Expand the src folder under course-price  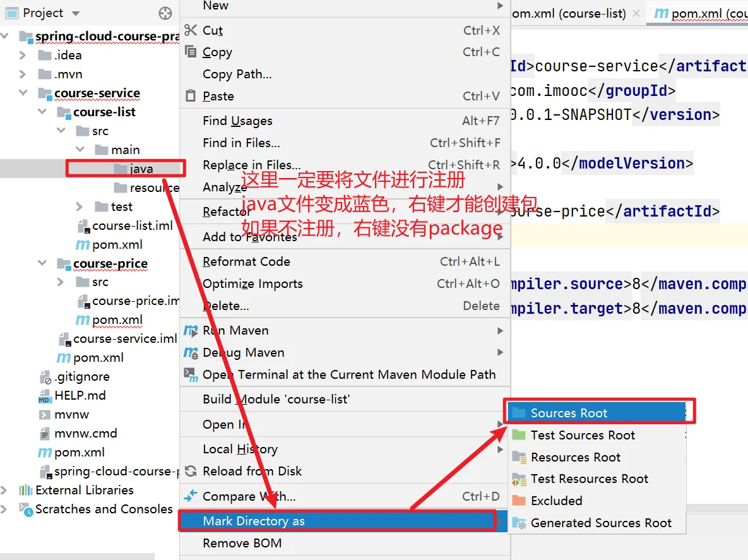[61, 282]
